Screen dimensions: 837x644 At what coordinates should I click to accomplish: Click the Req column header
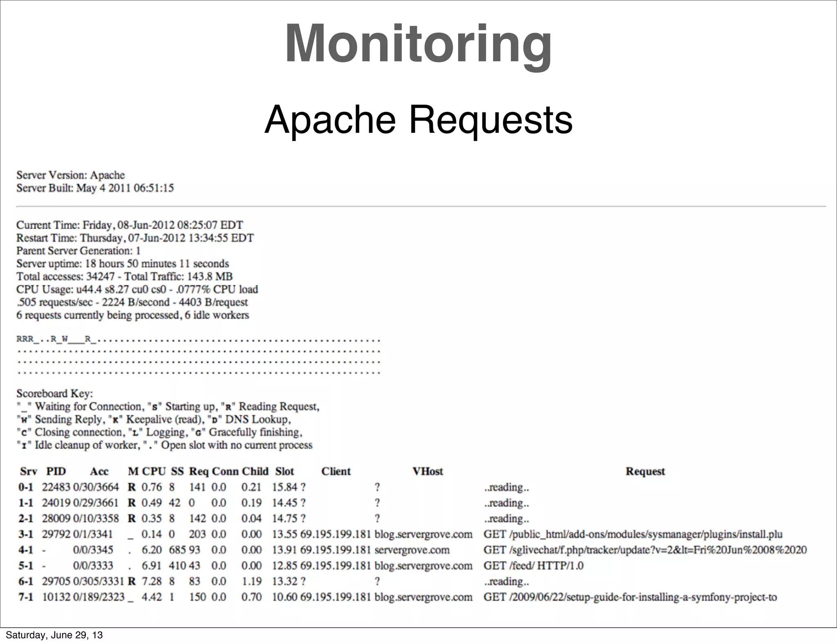[x=199, y=472]
